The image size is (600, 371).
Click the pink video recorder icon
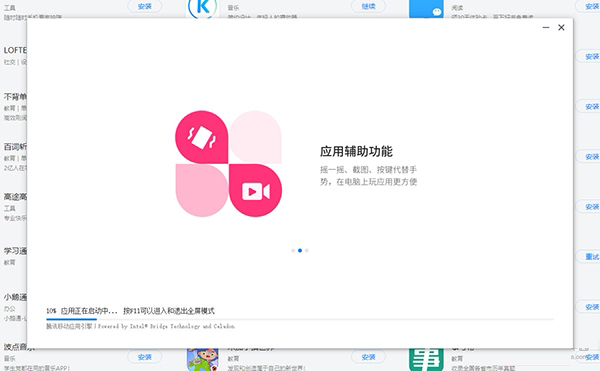click(x=255, y=191)
